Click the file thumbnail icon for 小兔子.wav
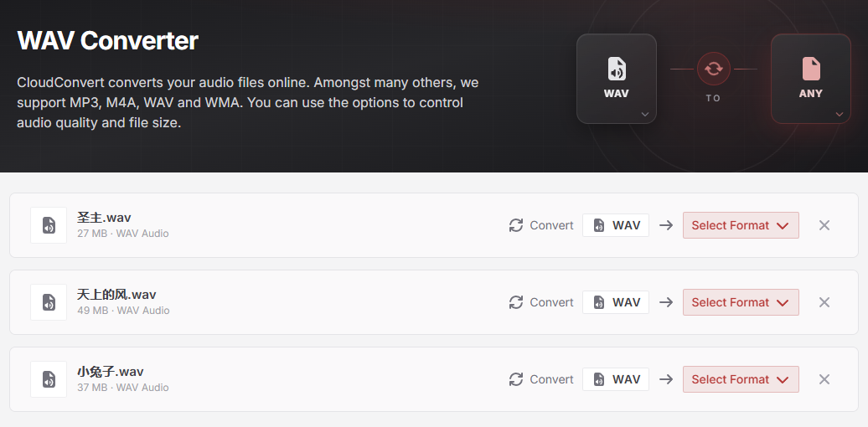This screenshot has width=868, height=427. point(49,379)
